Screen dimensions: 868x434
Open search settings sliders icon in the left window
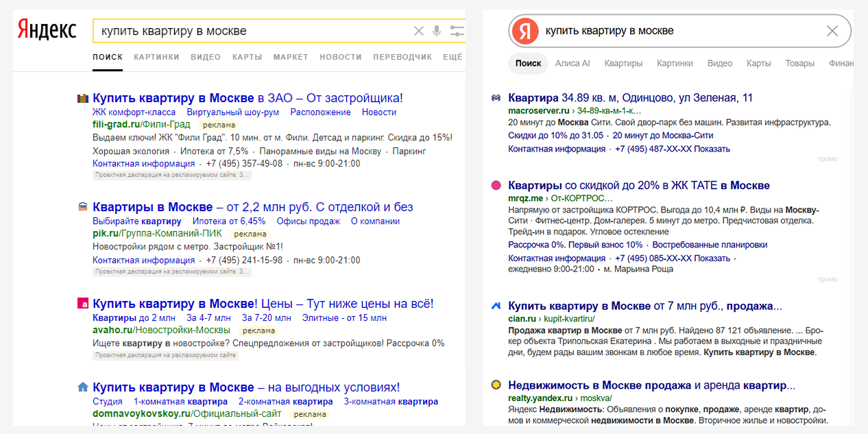coord(457,31)
